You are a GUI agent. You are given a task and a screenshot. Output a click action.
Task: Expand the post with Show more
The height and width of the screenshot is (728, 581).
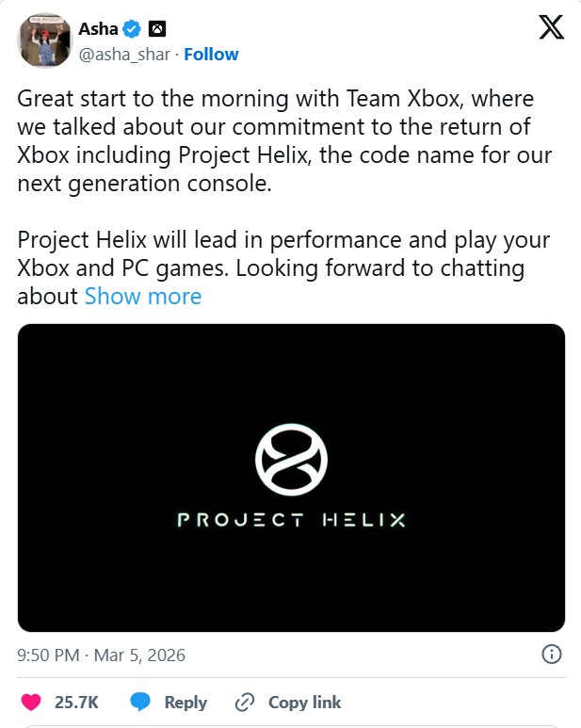point(143,296)
